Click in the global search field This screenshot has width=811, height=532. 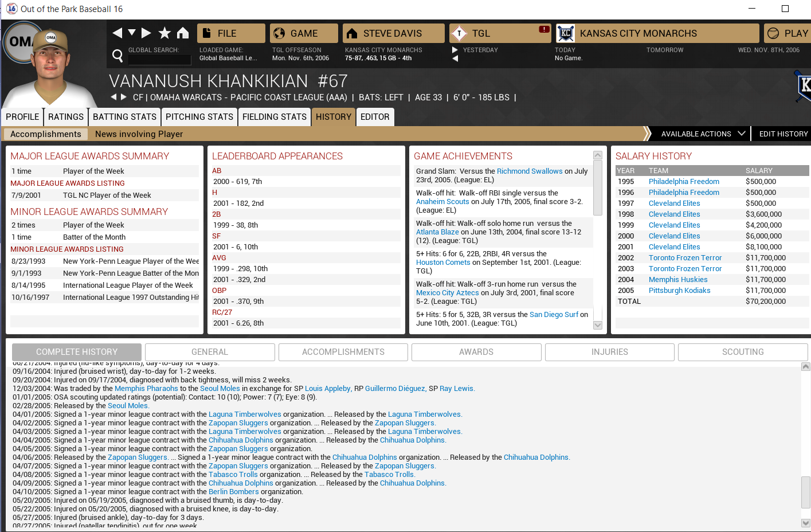coord(159,60)
